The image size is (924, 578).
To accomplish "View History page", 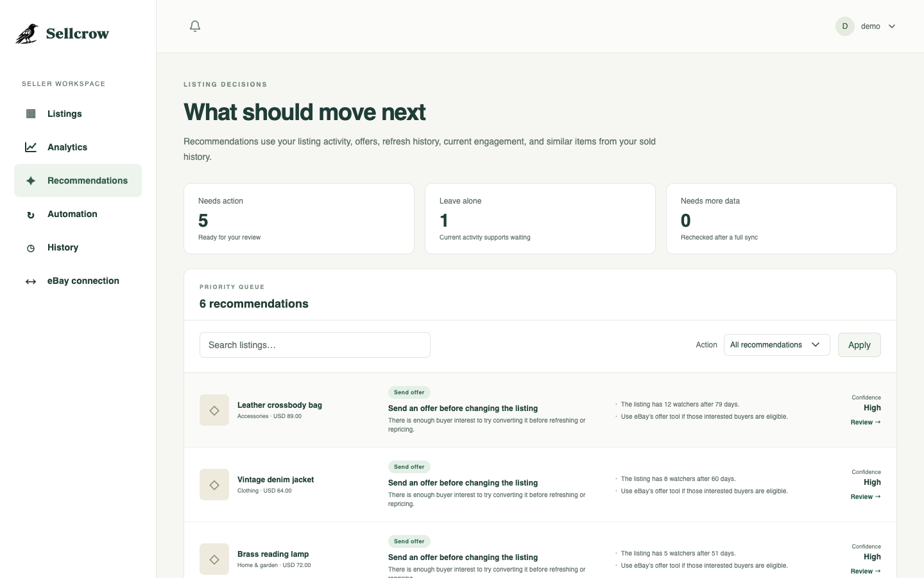I will click(x=78, y=247).
